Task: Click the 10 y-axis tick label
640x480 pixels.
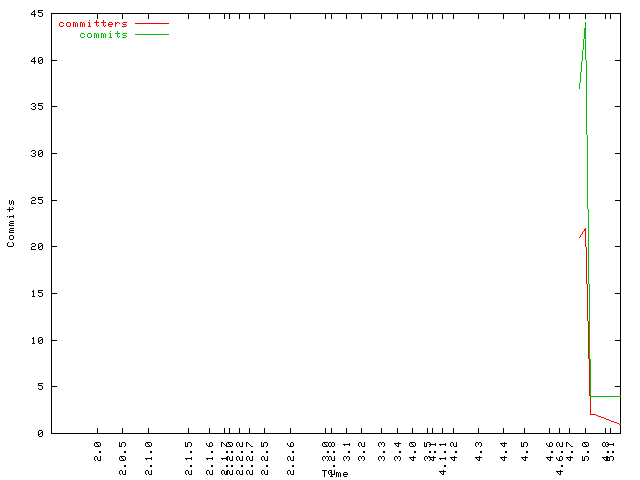Action: coord(36,340)
